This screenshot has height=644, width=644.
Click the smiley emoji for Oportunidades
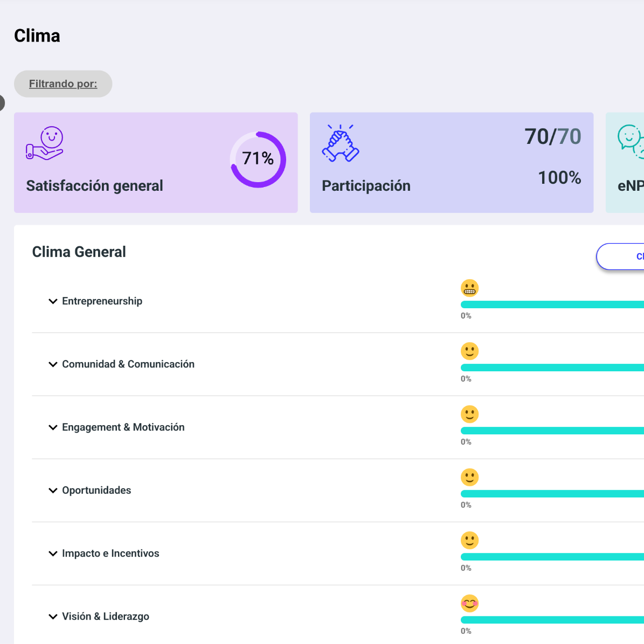[469, 477]
